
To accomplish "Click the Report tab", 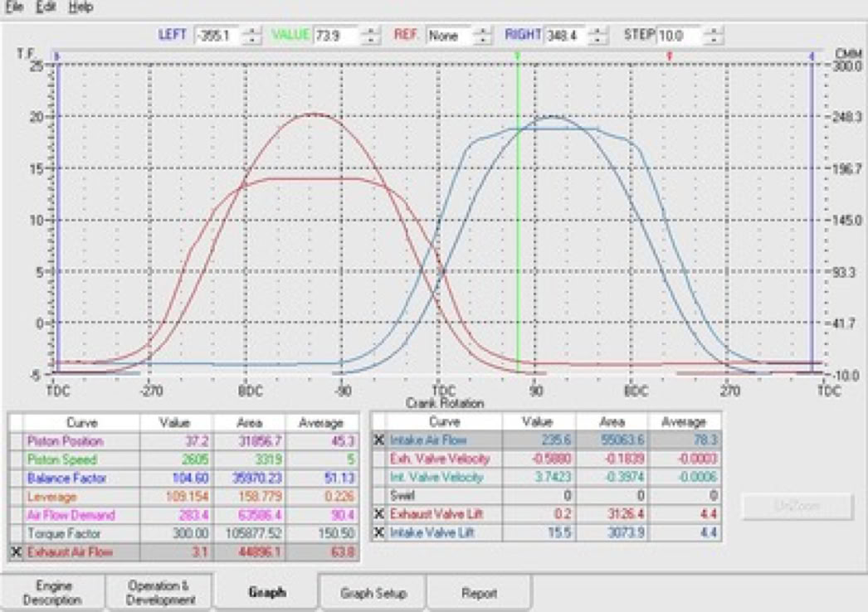I will tap(479, 593).
